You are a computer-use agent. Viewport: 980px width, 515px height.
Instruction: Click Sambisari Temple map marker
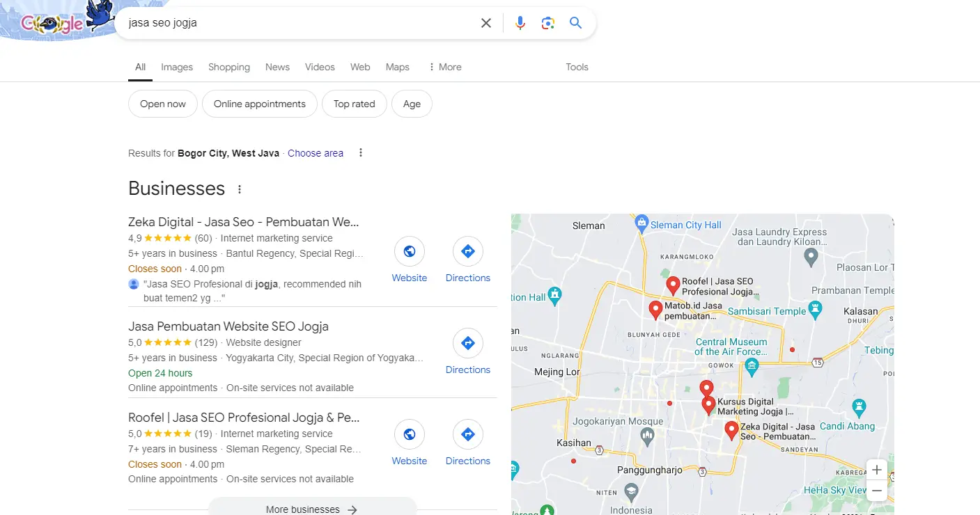point(815,310)
